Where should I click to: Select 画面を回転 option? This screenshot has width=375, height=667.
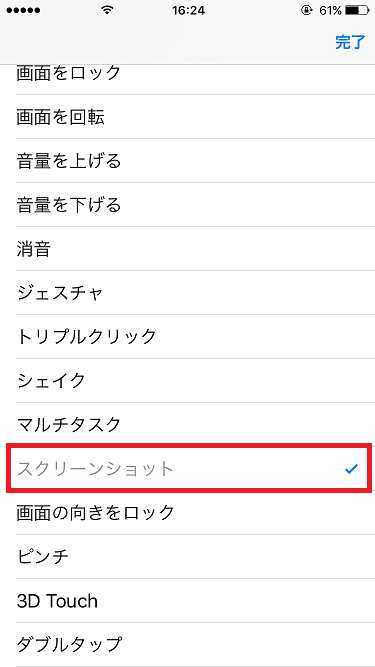[188, 117]
